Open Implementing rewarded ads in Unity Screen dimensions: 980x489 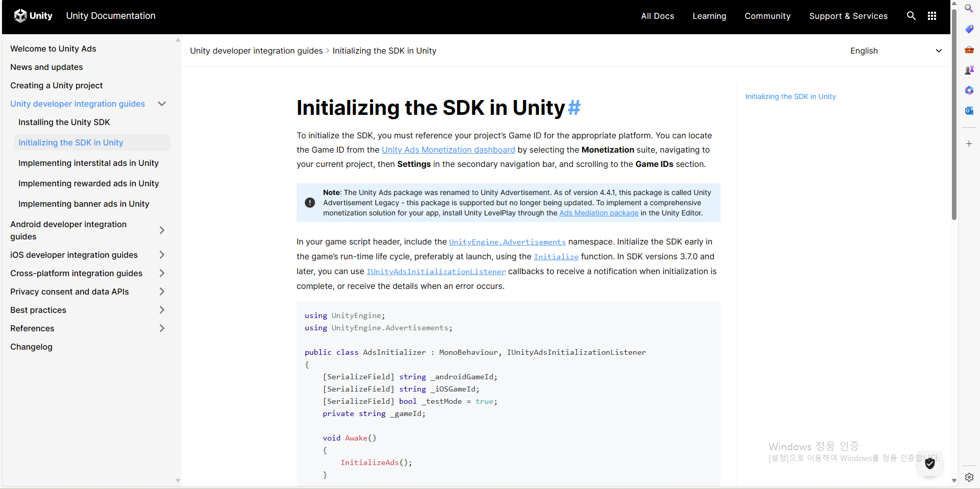click(88, 183)
